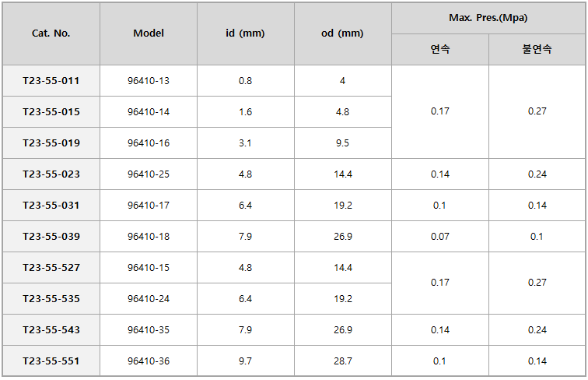Click catalog number T23-55-019

point(51,143)
